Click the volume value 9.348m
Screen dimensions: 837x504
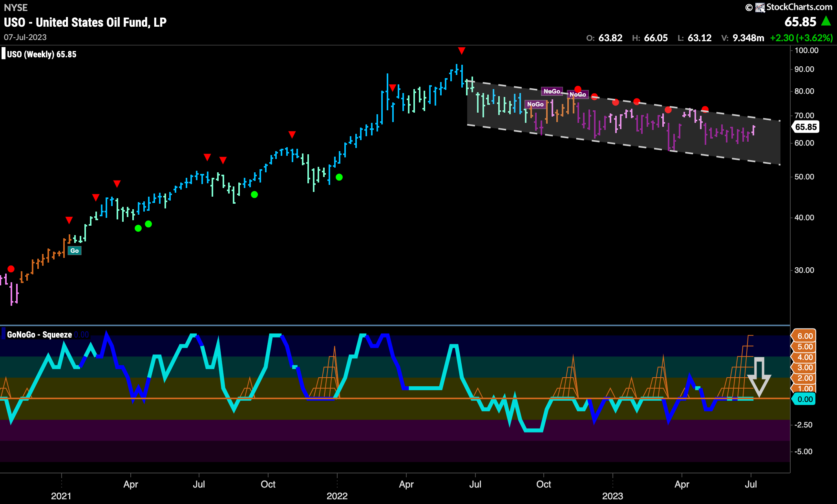tap(748, 38)
